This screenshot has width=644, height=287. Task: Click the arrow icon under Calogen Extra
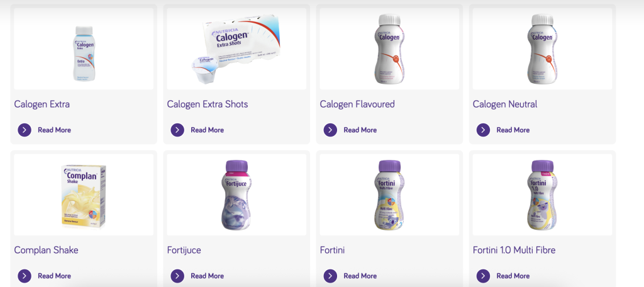25,130
